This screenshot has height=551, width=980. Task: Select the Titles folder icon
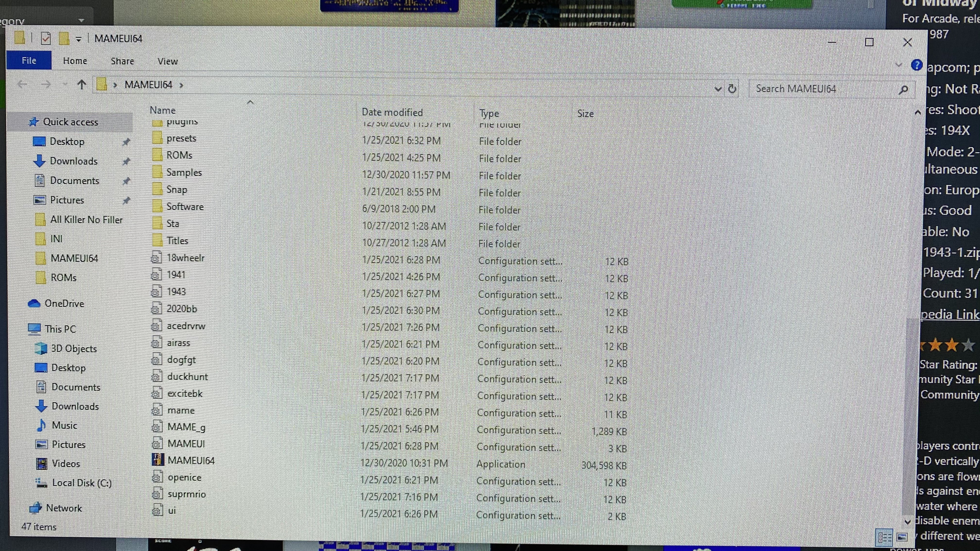(157, 240)
